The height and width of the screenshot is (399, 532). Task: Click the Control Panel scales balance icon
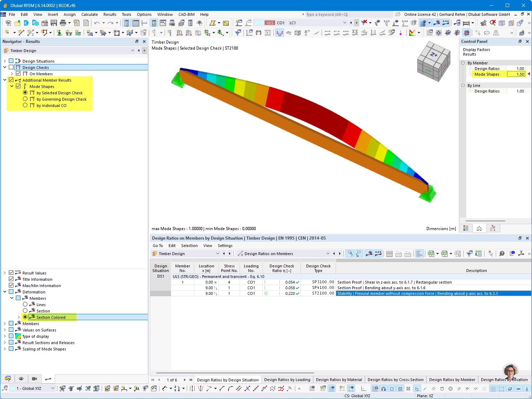point(479,228)
